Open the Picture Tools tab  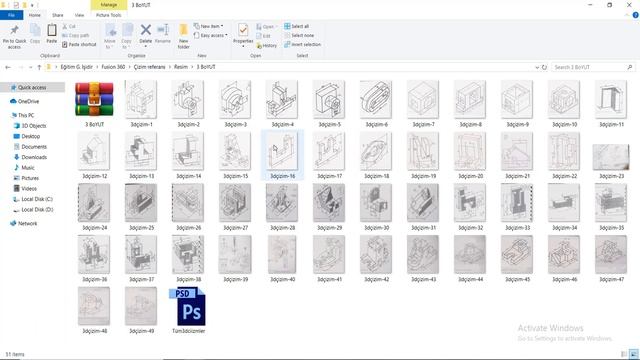(109, 15)
